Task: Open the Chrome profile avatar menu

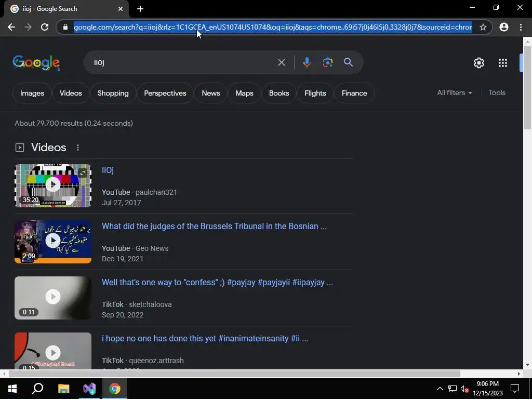Action: (504, 27)
